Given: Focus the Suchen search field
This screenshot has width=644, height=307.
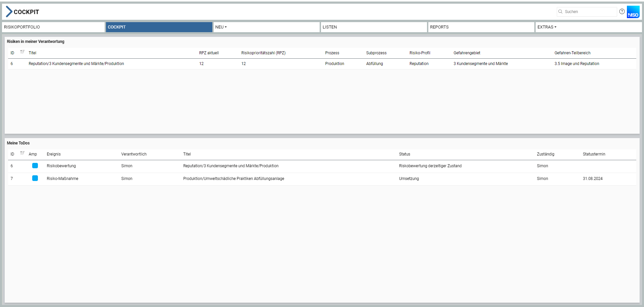Looking at the screenshot, I should point(589,12).
